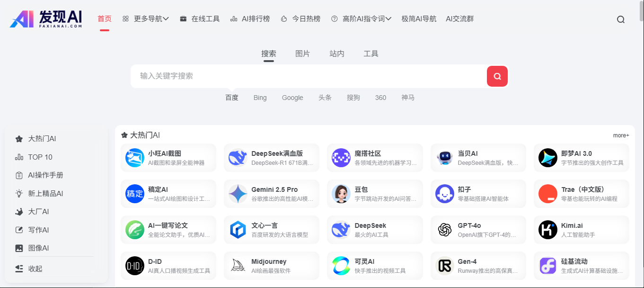Image resolution: width=644 pixels, height=288 pixels.
Task: Click the 新上精品AI lightbulb icon
Action: [19, 193]
